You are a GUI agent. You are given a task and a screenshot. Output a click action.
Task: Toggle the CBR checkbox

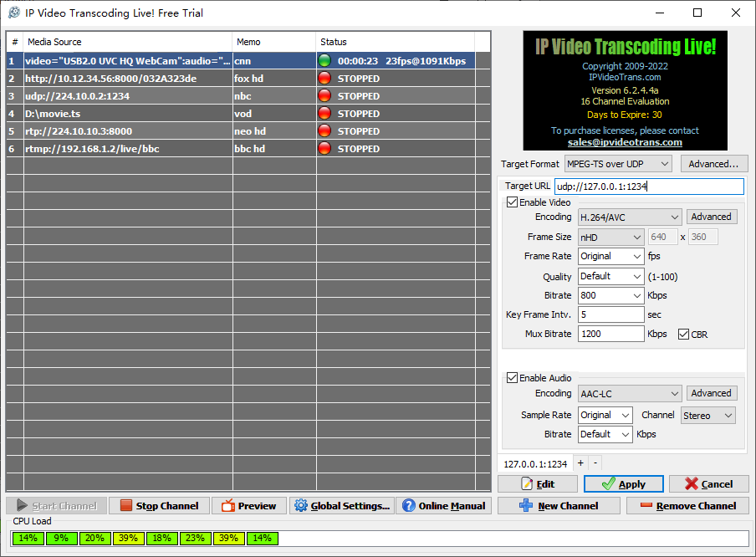[683, 335]
